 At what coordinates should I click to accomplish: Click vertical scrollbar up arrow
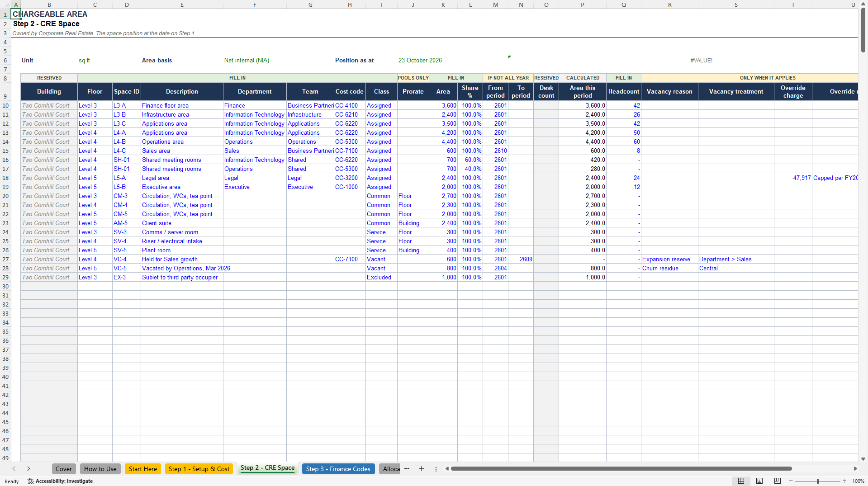tap(863, 4)
